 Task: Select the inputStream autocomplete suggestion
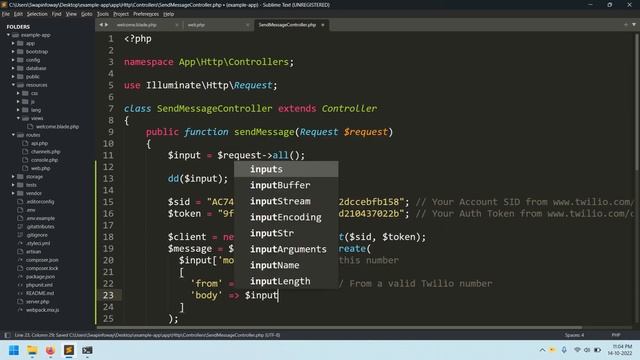[x=286, y=201]
